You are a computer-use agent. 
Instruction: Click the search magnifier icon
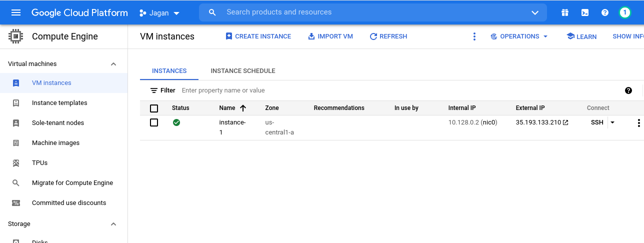[x=212, y=12]
